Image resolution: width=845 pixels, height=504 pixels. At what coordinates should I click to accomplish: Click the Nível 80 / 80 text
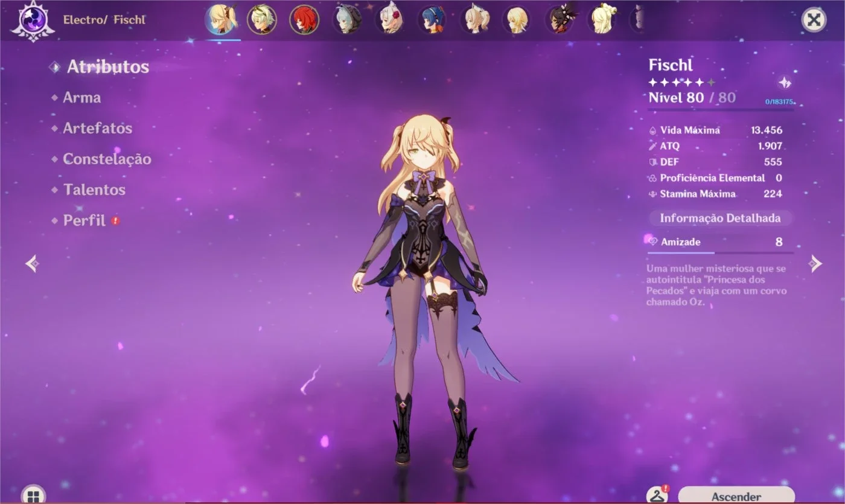692,98
